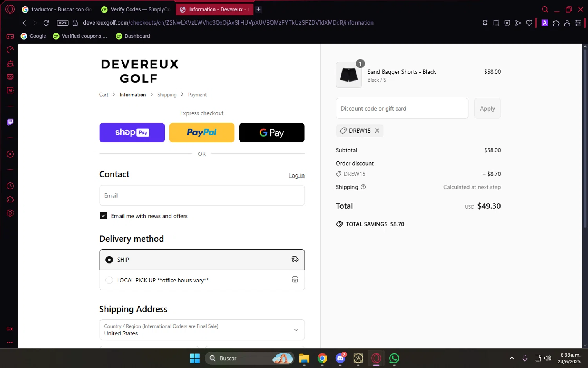Remove the DREW15 discount code
Image resolution: width=588 pixels, height=368 pixels.
tap(377, 131)
